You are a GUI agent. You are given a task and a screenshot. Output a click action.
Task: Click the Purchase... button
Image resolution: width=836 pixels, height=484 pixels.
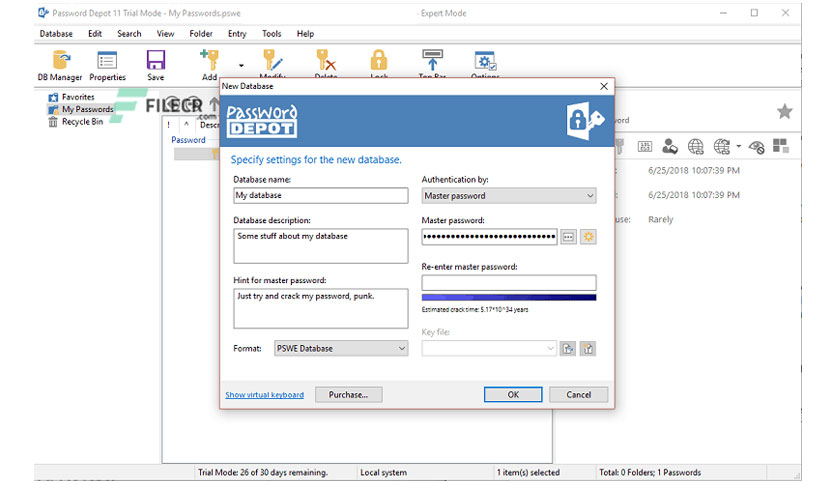pyautogui.click(x=348, y=394)
